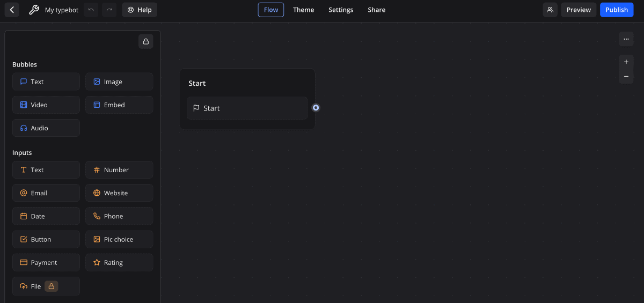Click the undo arrow icon
This screenshot has width=644, height=303.
91,10
